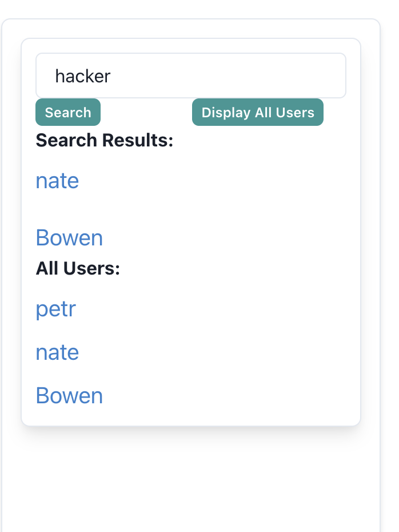Open Bowen under Search Results
This screenshot has height=532, width=399.
(69, 237)
